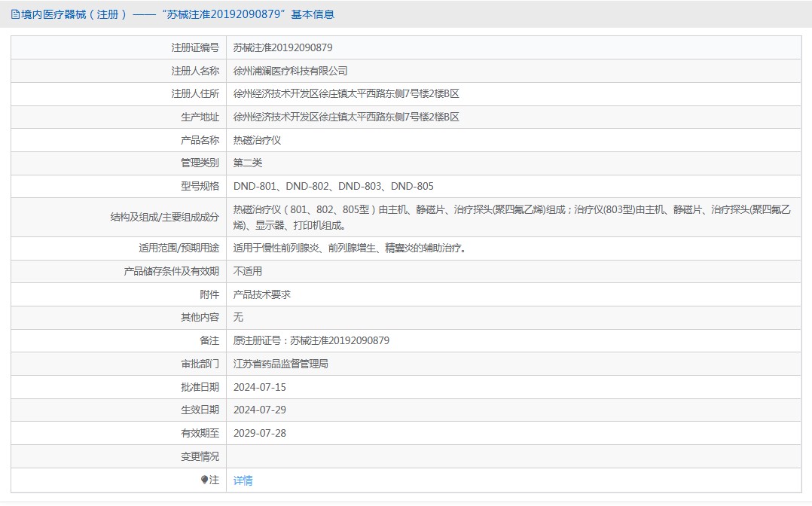Click the document icon beside the page title
Image resolution: width=812 pixels, height=506 pixels.
pyautogui.click(x=16, y=14)
